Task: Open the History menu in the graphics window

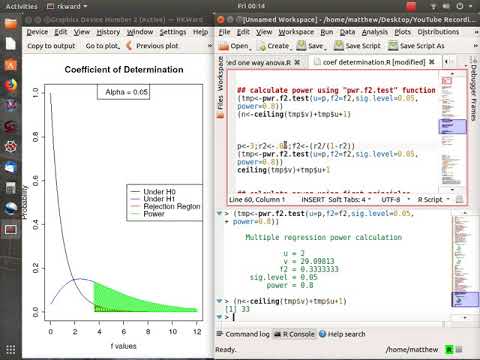Action: 108,32
